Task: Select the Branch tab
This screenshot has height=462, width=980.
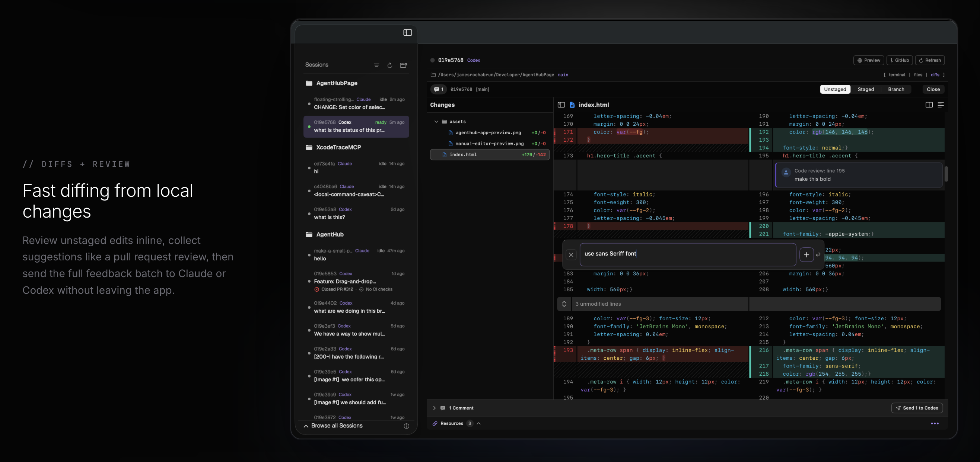Action: 896,89
